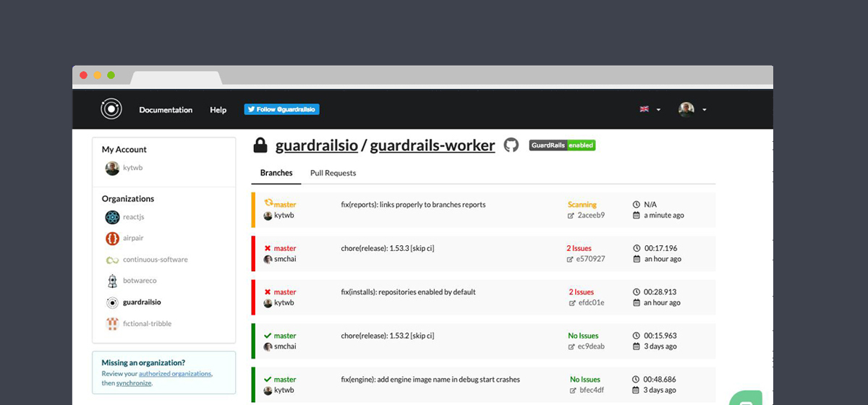This screenshot has width=868, height=405.
Task: Click 'fix(reports): links properly to branches reports'
Action: click(x=413, y=205)
